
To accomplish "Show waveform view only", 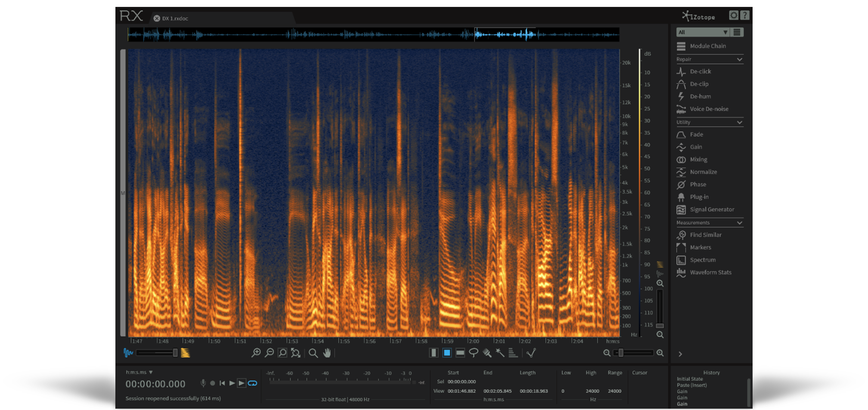I will click(x=128, y=353).
